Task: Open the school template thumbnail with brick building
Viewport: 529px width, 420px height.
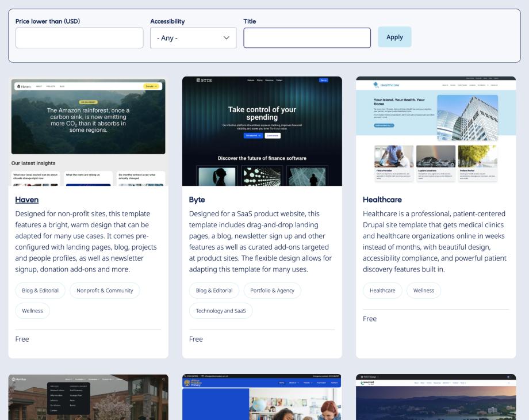Action: (89, 397)
